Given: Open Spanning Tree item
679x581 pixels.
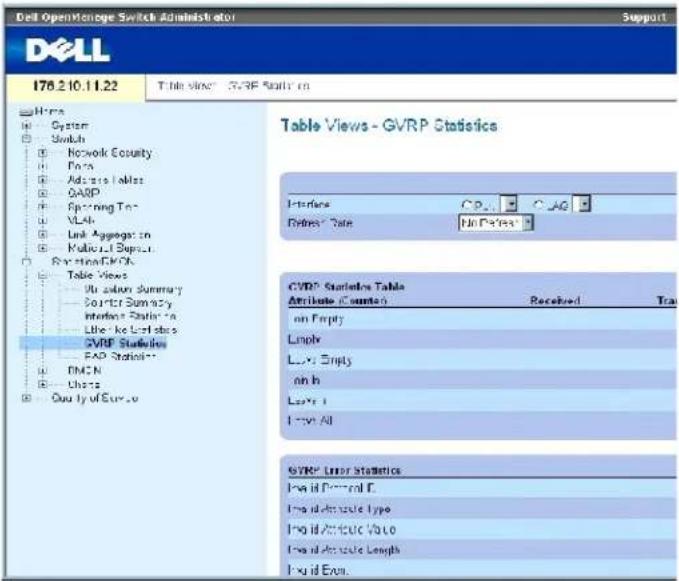Looking at the screenshot, I should 102,207.
